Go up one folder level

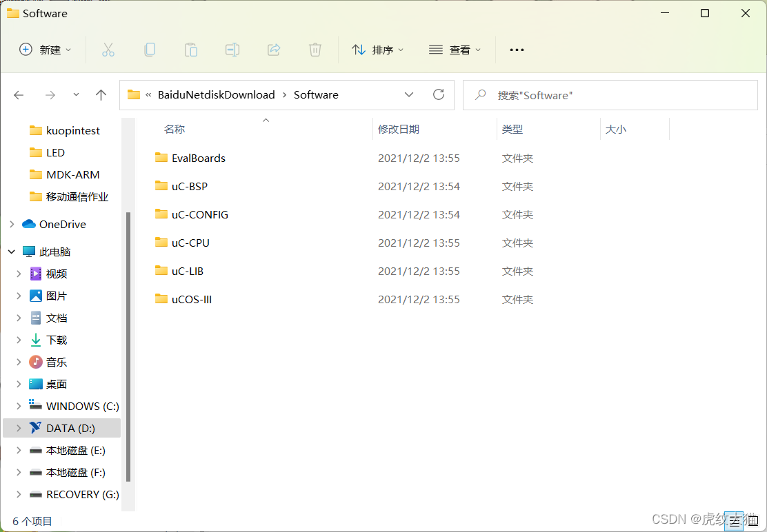[101, 95]
